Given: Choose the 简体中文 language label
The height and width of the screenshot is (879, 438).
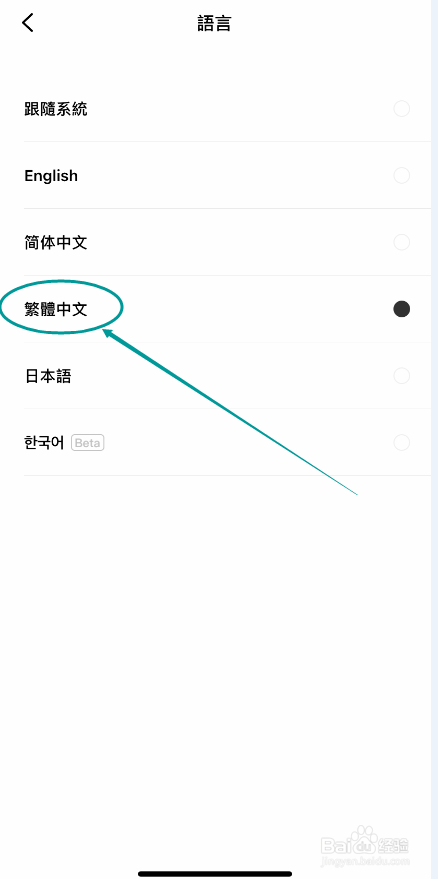Looking at the screenshot, I should 56,242.
